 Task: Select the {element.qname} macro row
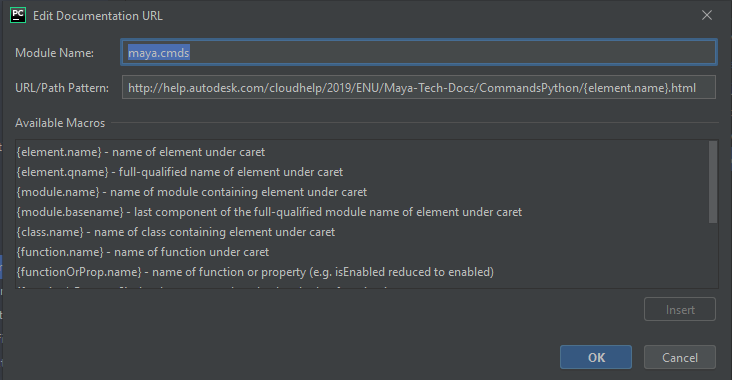tap(362, 172)
